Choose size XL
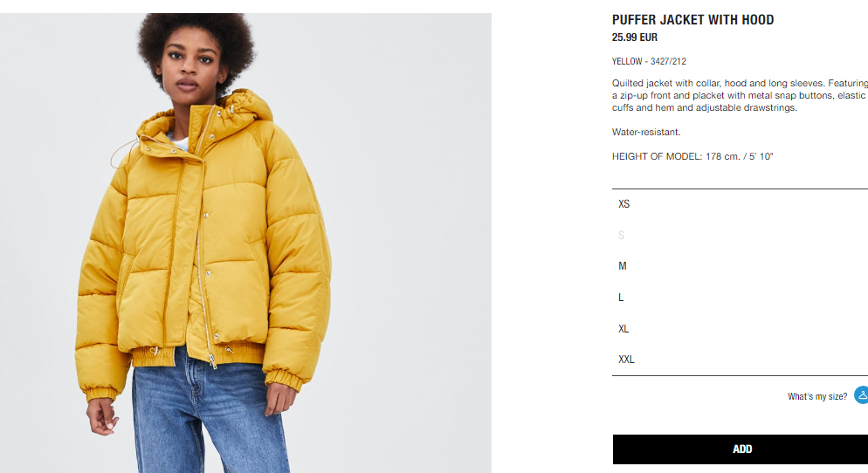Image resolution: width=868 pixels, height=473 pixels. [740, 329]
